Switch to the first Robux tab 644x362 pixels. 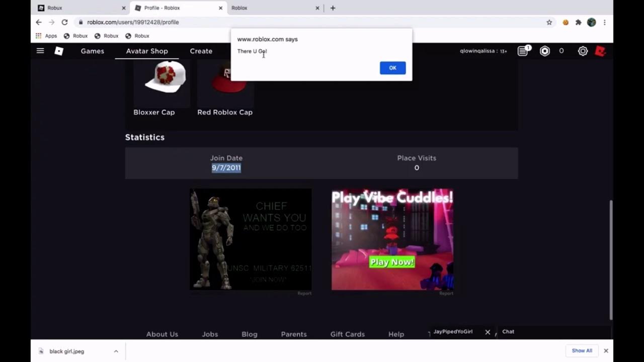80,8
